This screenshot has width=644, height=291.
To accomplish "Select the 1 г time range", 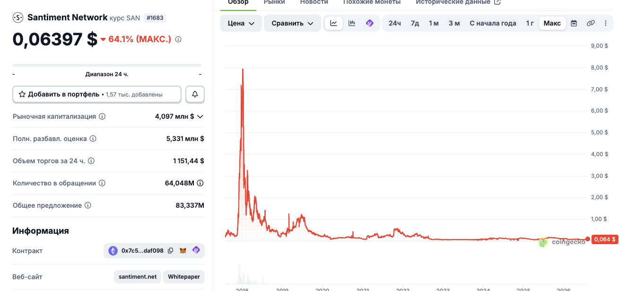I will (530, 23).
